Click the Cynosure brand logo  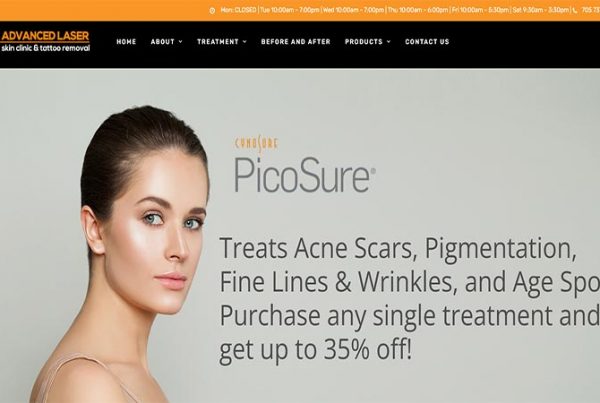pos(256,144)
